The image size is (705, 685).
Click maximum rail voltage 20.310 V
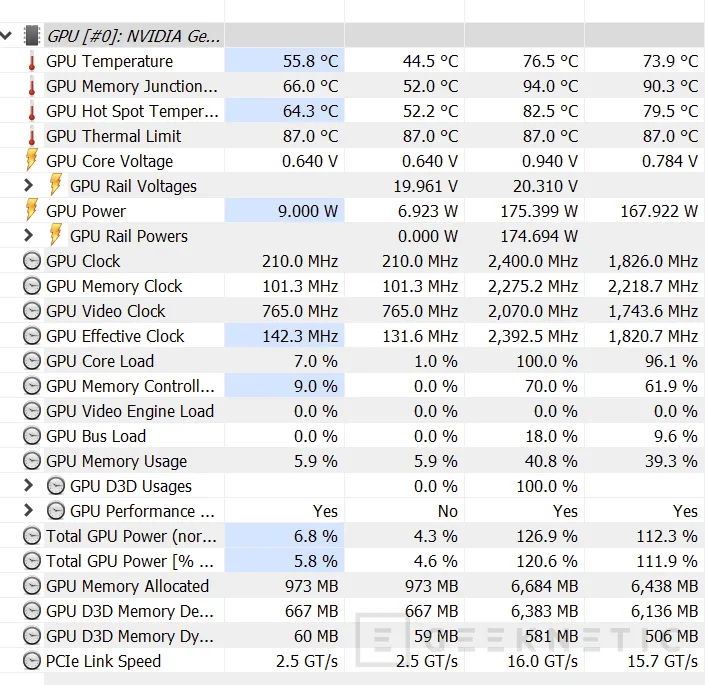click(545, 186)
